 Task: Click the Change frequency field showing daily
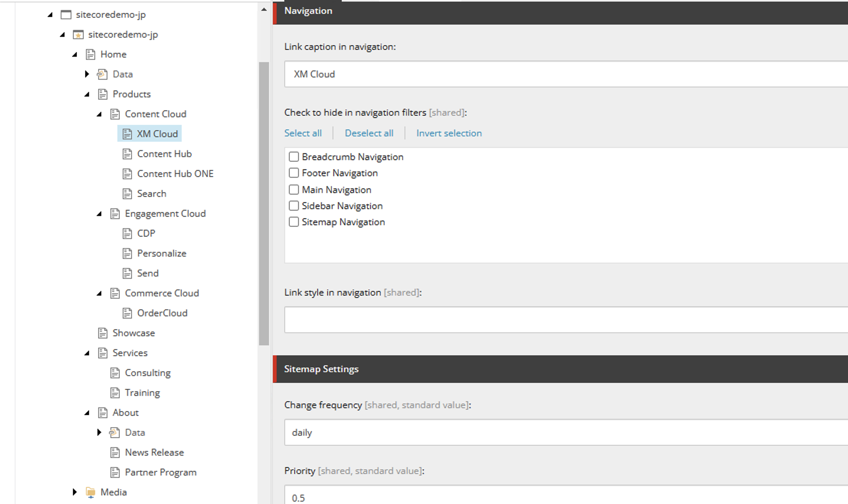point(566,433)
